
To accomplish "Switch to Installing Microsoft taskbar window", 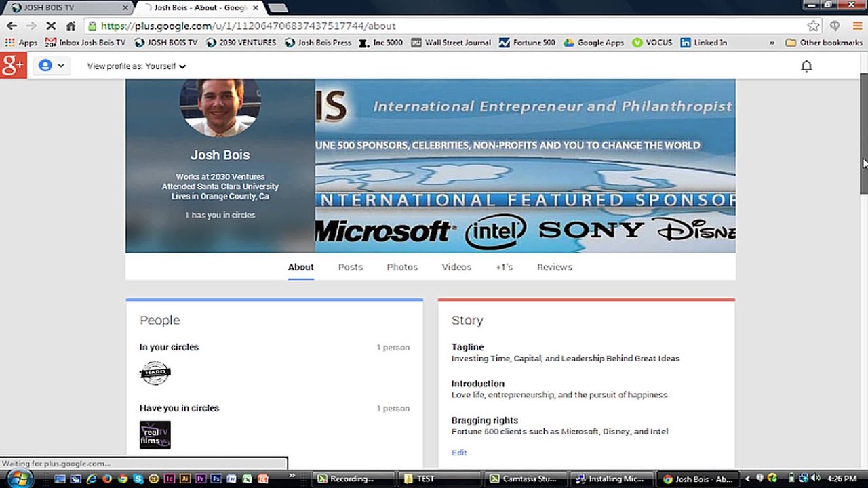I will pyautogui.click(x=613, y=479).
